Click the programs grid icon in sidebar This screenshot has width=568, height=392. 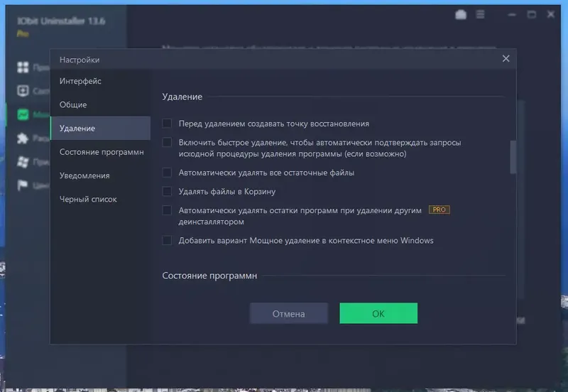(23, 67)
